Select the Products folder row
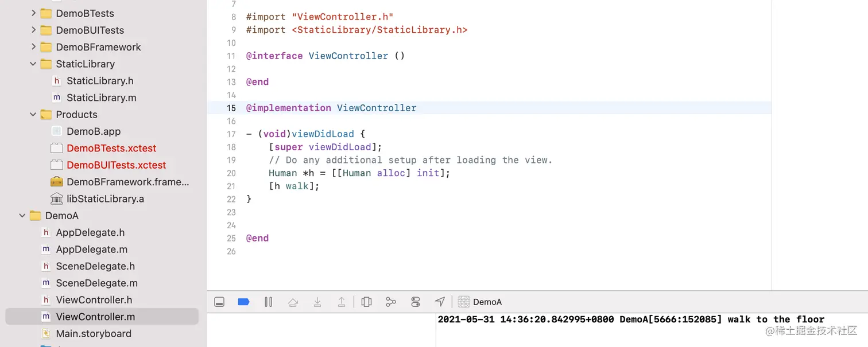The height and width of the screenshot is (347, 868). [x=76, y=114]
